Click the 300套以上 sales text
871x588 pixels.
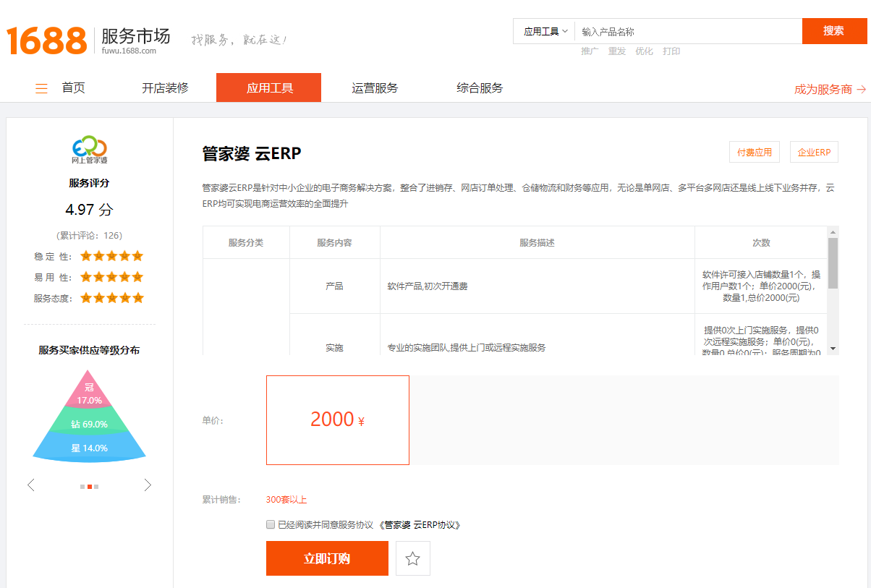point(286,500)
